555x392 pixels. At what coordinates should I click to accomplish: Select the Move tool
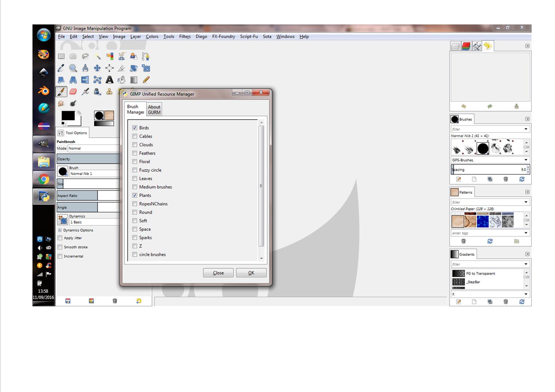click(x=97, y=68)
